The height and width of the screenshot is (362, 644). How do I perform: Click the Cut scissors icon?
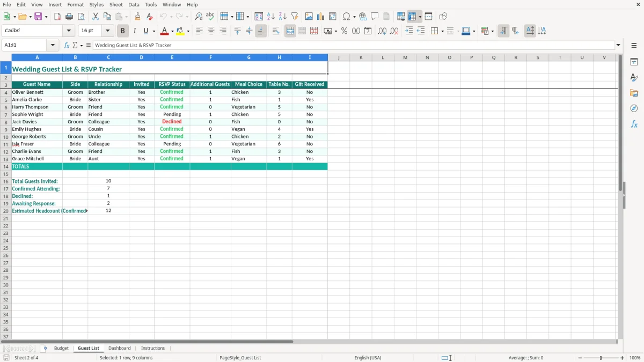tap(96, 17)
